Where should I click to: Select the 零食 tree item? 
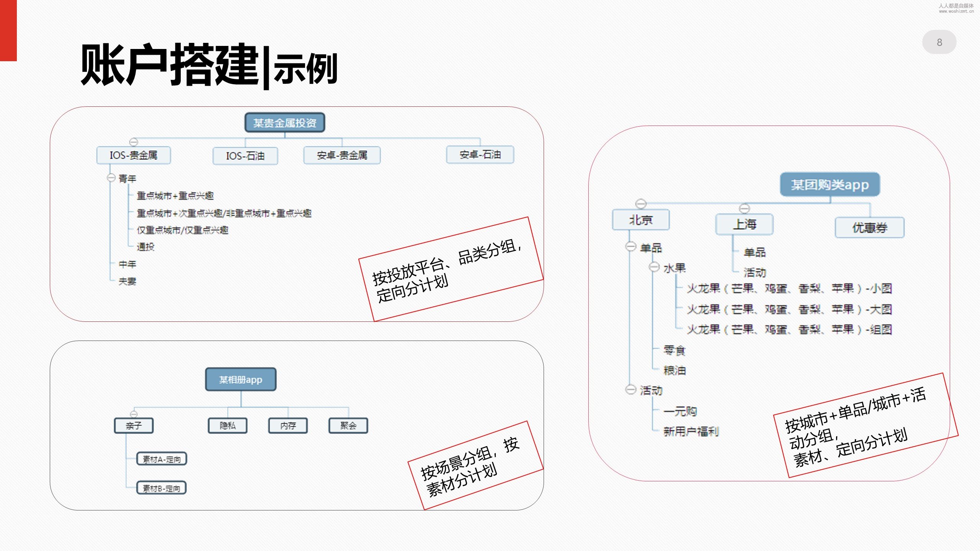(675, 350)
